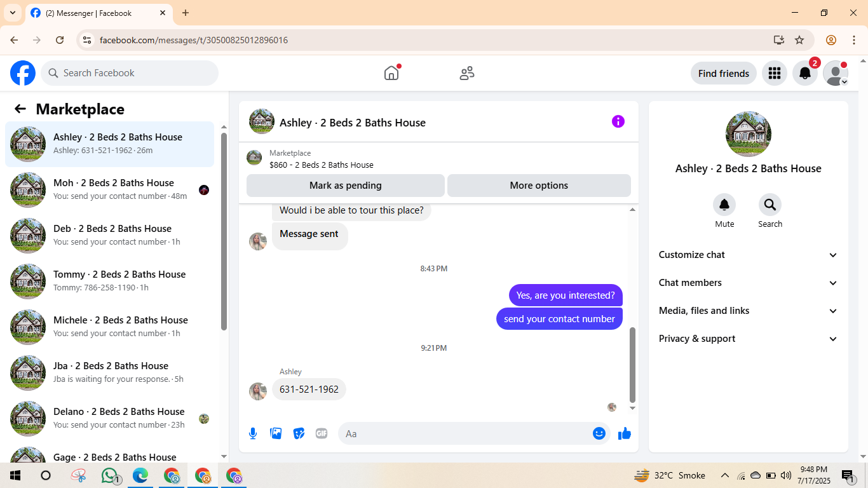
Task: Open Ashley's 2 Beds 2 Baths House chat
Action: [x=109, y=144]
